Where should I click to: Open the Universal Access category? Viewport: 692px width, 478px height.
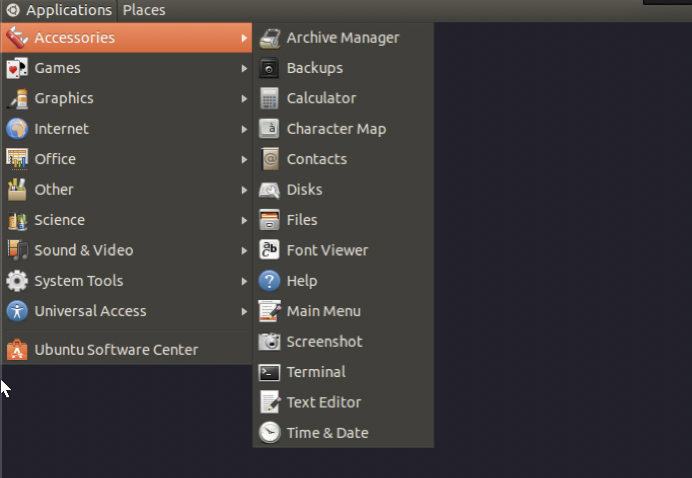tap(127, 311)
